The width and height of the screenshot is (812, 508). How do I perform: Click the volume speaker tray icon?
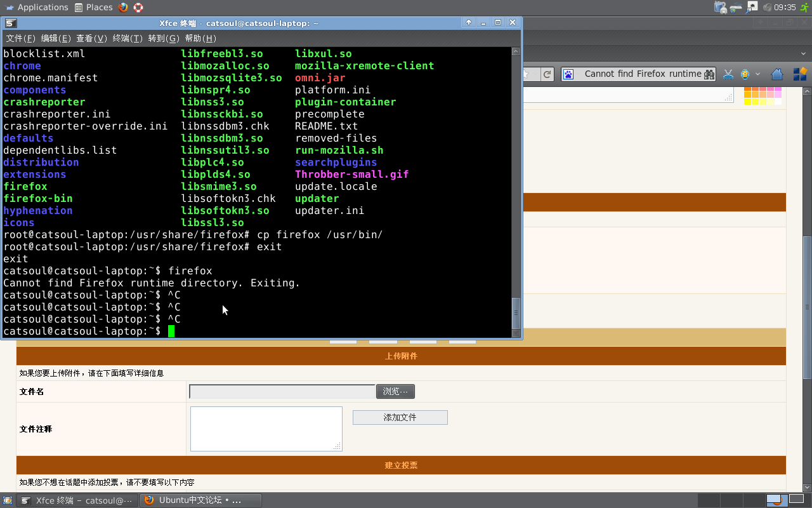[x=768, y=8]
